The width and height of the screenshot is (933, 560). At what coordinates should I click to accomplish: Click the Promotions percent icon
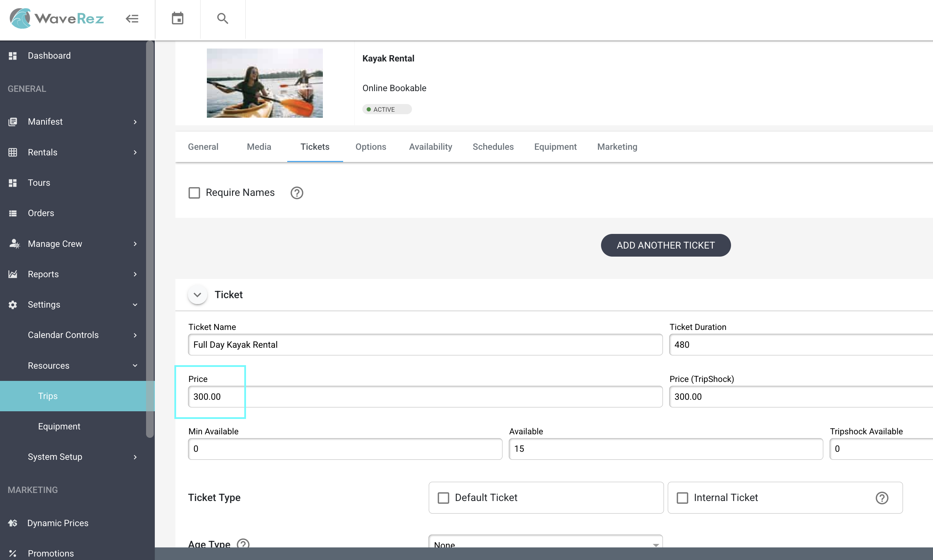point(13,553)
